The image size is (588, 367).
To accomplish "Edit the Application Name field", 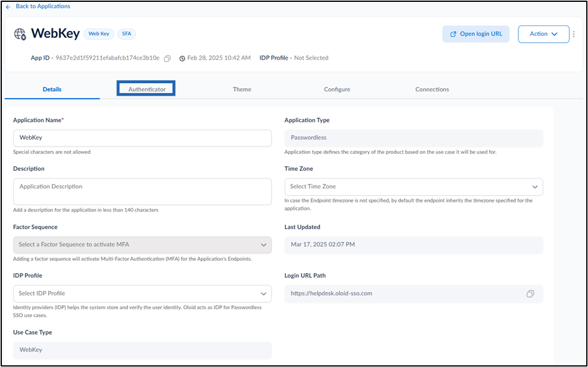I will 142,138.
